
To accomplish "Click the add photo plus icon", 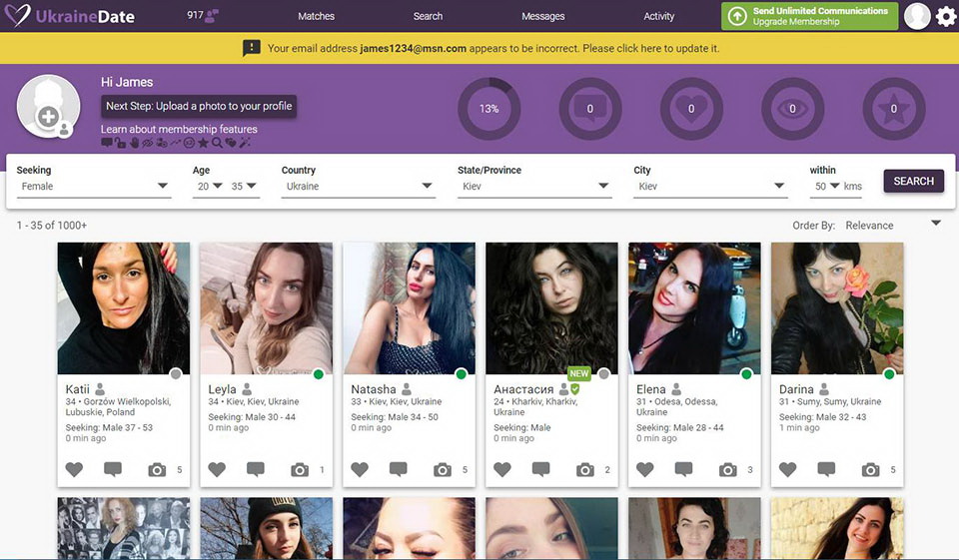I will click(48, 116).
